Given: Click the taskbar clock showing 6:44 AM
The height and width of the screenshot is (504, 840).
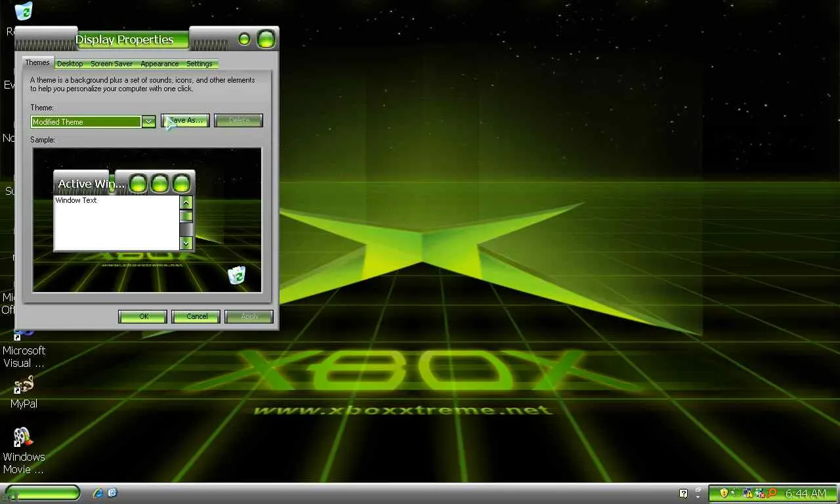Looking at the screenshot, I should (805, 493).
